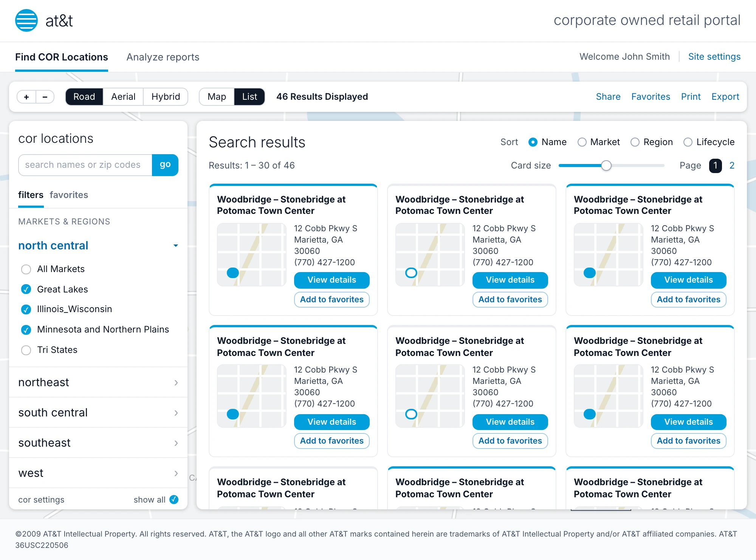This screenshot has width=756, height=560.
Task: Select List display mode
Action: tap(249, 97)
